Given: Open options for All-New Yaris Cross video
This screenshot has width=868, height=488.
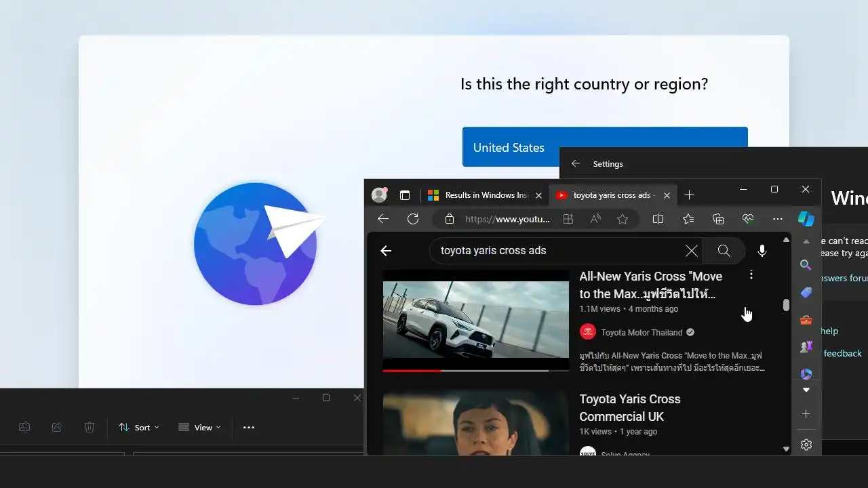Looking at the screenshot, I should coord(751,274).
